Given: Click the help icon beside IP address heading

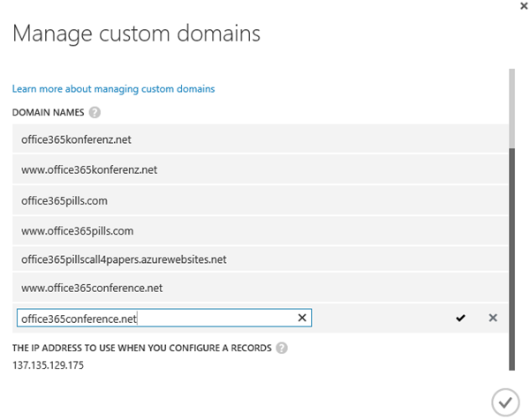Looking at the screenshot, I should tap(282, 348).
